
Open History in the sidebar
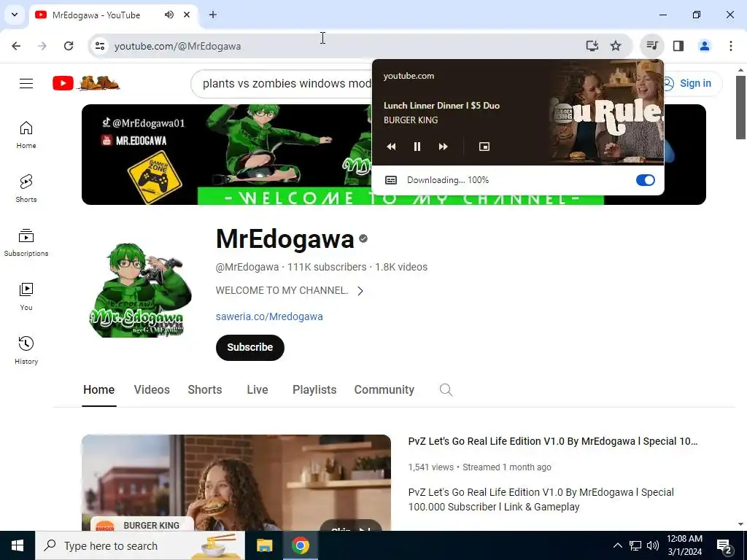[x=26, y=351]
